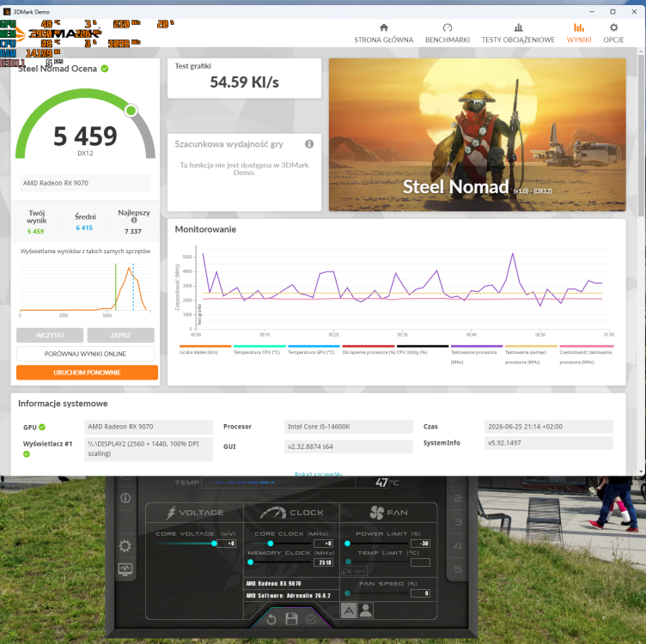The height and width of the screenshot is (644, 646).
Task: Click Afterburner Clock gauge icon
Action: point(272,513)
